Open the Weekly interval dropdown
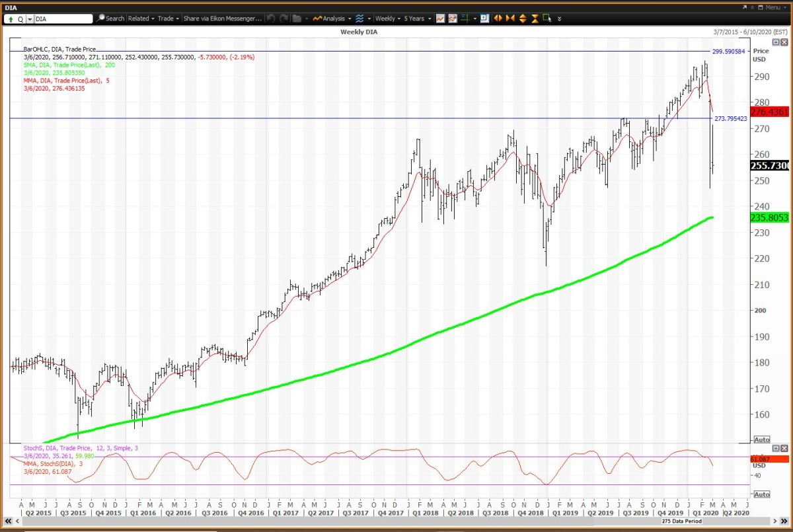Screen dimensions: 793x532 tap(388, 19)
